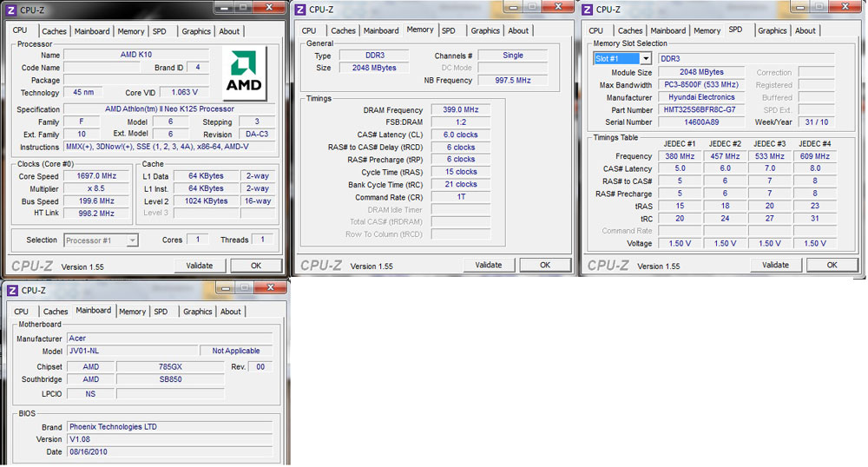Click the Part Number HMT325S6BFR8C-G7 field
Image resolution: width=868 pixels, height=467 pixels.
(700, 110)
